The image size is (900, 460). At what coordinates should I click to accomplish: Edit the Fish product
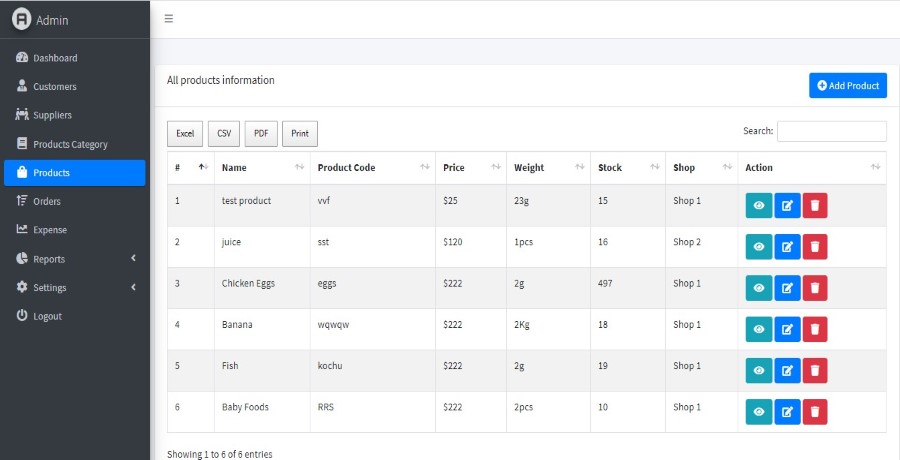click(787, 371)
